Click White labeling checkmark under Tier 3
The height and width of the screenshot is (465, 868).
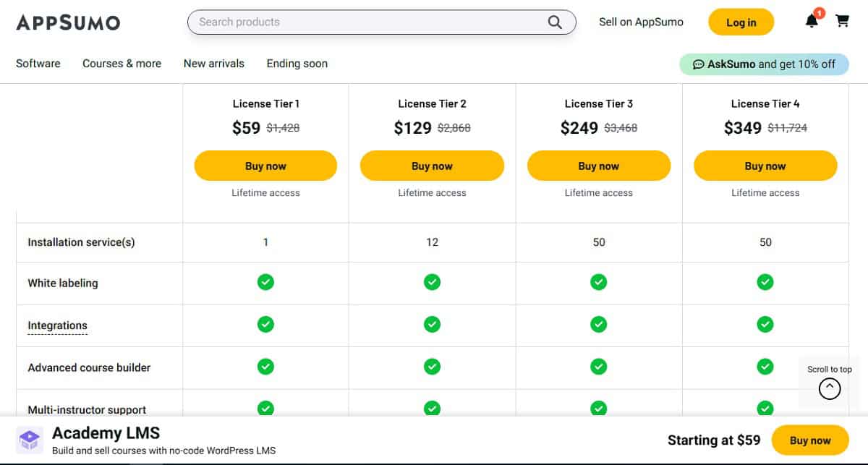pyautogui.click(x=598, y=282)
